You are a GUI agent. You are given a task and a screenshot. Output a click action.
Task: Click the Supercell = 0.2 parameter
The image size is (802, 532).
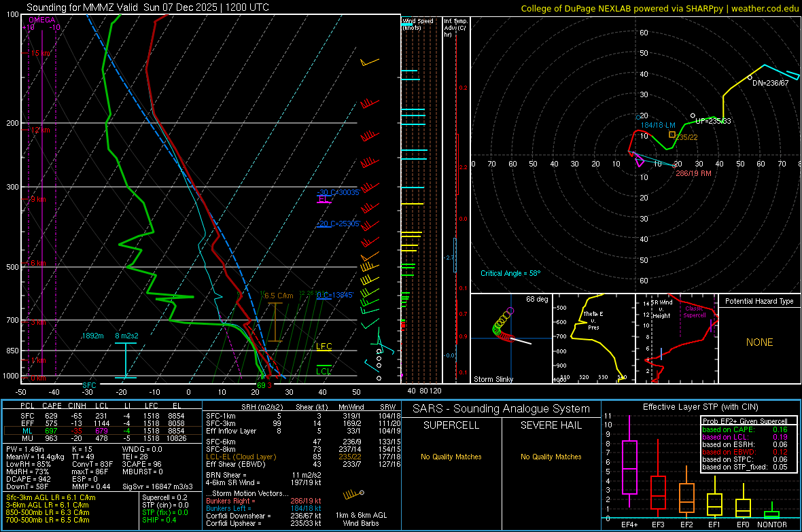point(164,497)
